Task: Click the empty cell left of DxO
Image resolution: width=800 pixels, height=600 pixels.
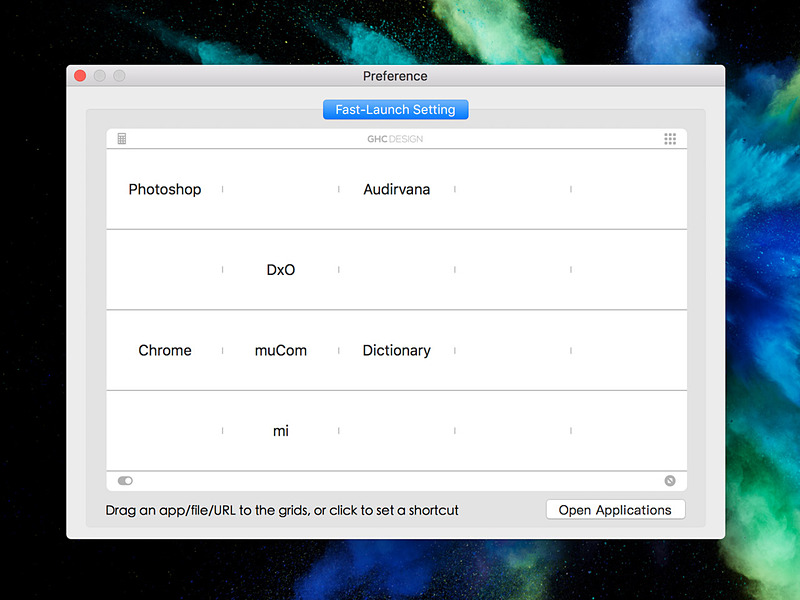Action: coord(165,269)
